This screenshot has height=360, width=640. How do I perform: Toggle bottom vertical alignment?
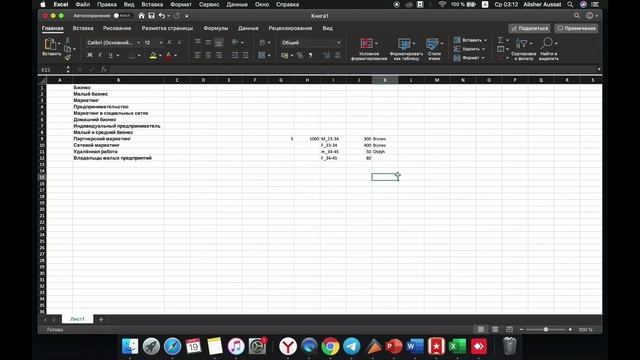coord(219,42)
